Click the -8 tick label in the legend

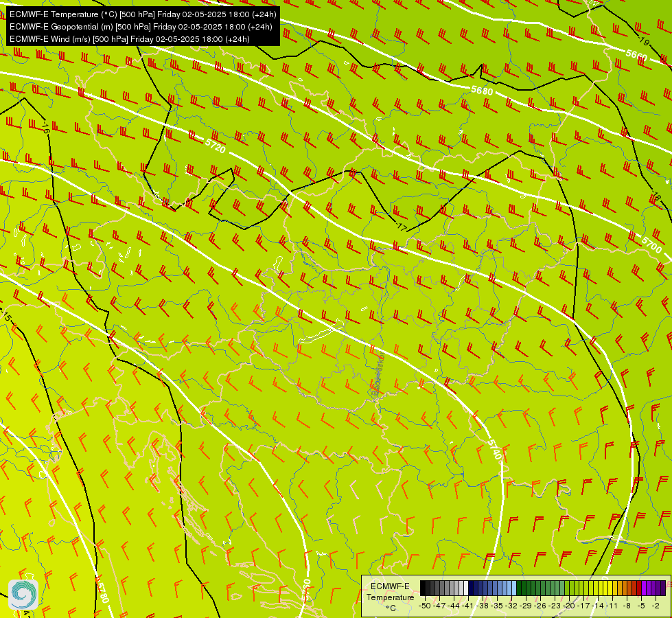[627, 606]
